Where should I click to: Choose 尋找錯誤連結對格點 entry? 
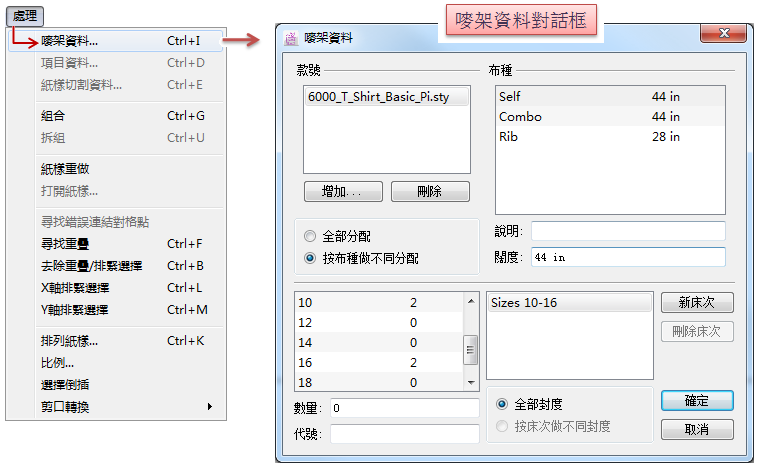(116, 222)
